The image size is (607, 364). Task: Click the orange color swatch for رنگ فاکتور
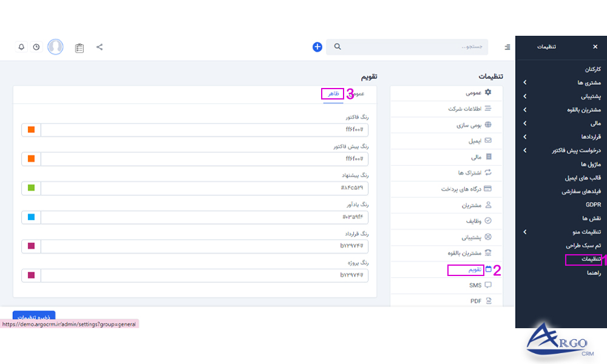31,129
